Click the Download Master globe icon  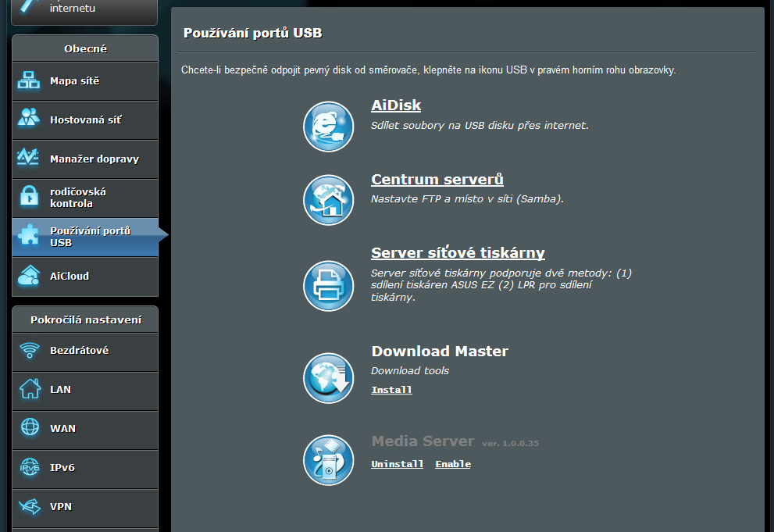tap(328, 378)
